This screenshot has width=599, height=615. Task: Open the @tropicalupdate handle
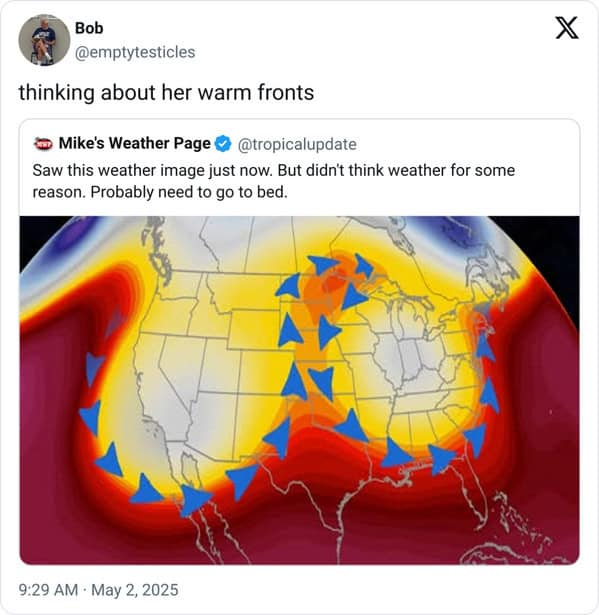(x=297, y=144)
